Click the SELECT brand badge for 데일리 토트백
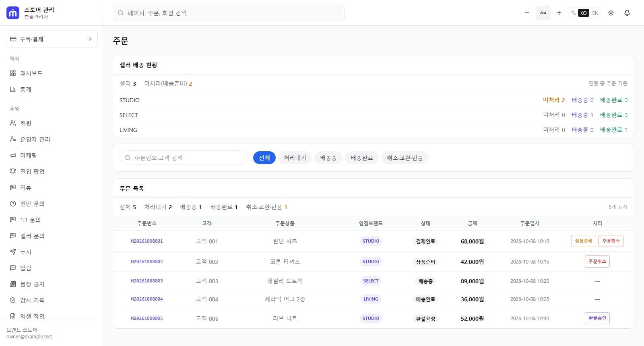 click(371, 281)
